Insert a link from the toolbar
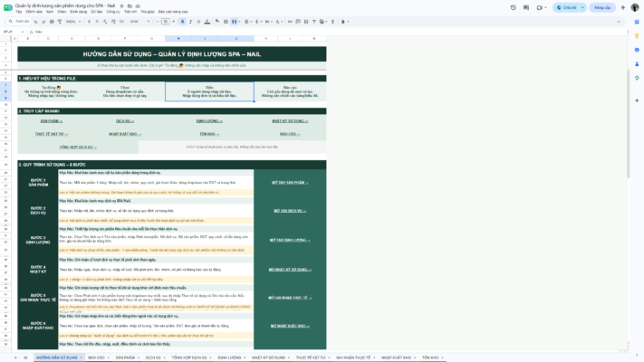Image resolution: width=644 pixels, height=362 pixels. (290, 22)
